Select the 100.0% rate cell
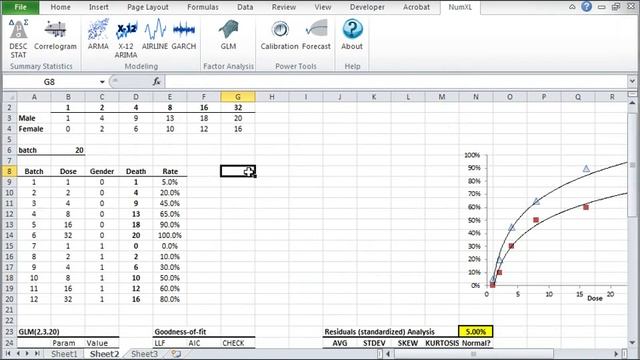Screen dimensions: 640x360 [170, 235]
